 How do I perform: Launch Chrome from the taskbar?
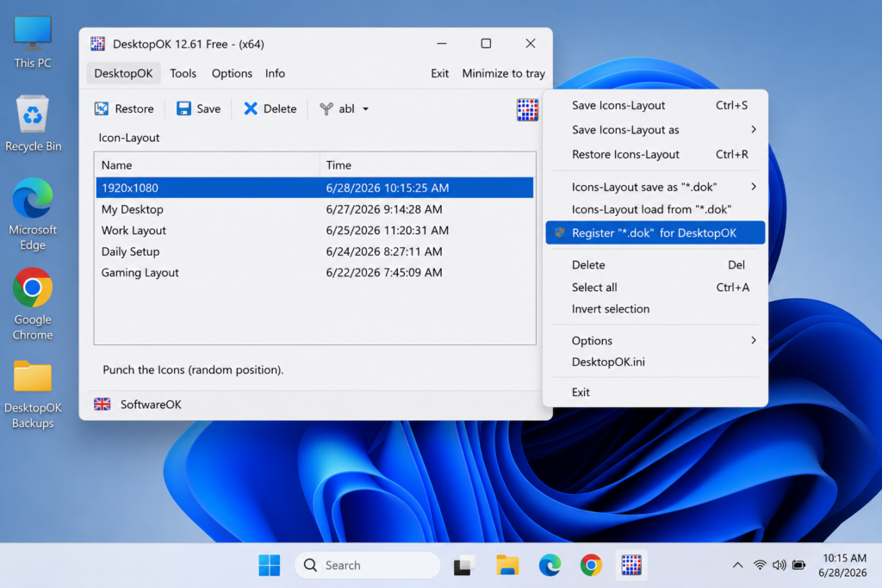click(591, 565)
